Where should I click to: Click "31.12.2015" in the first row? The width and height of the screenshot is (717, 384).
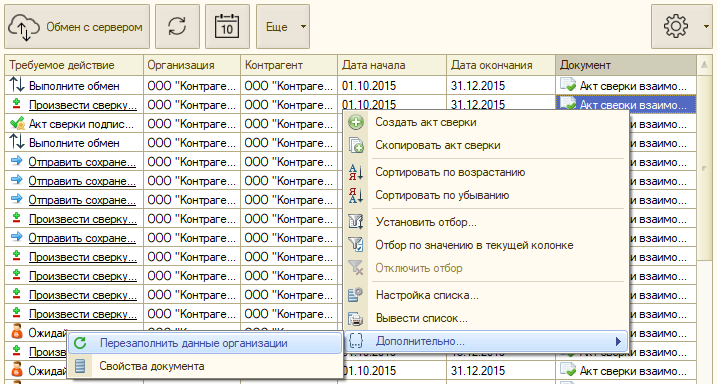click(477, 86)
